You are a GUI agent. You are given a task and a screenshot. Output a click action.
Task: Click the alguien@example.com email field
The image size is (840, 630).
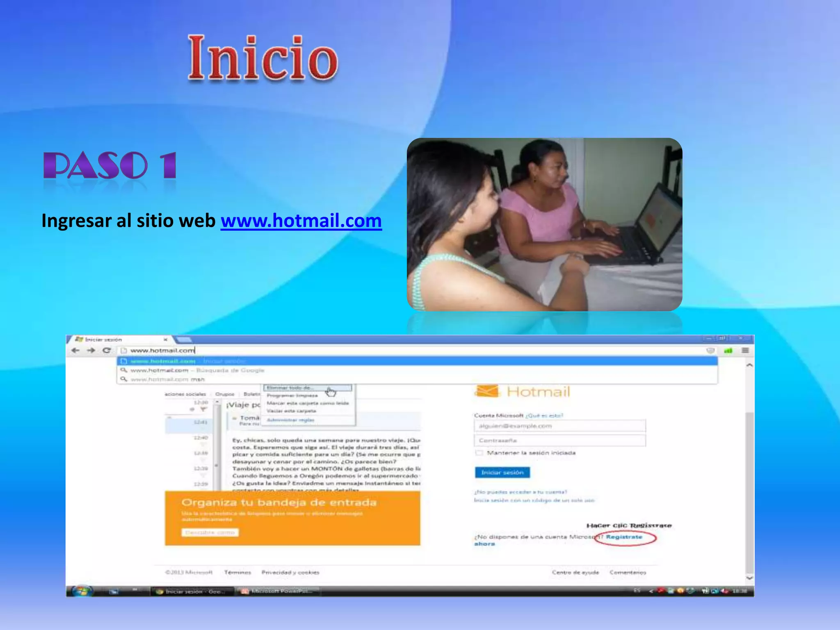(559, 426)
